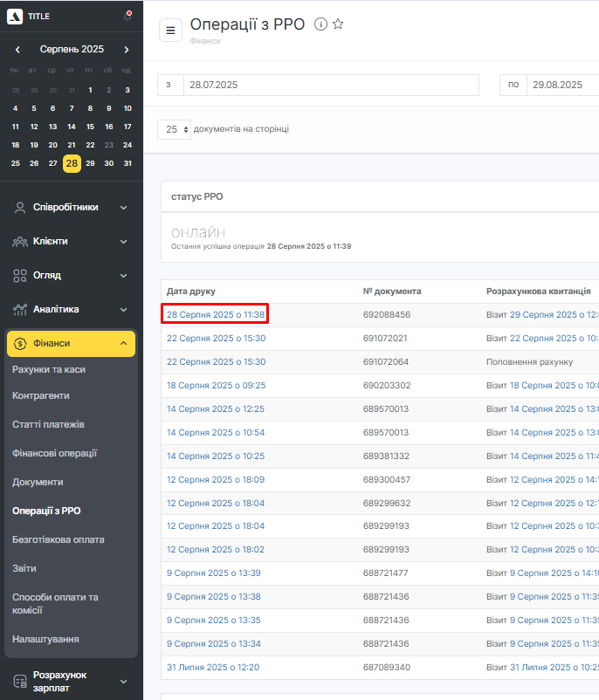
Task: Open Безготівкова оплата menu item
Action: point(58,539)
